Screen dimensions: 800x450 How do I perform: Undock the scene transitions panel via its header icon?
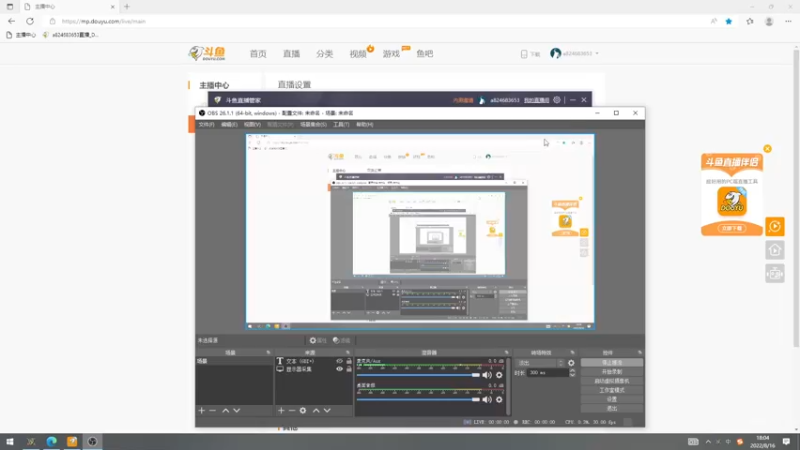coord(572,353)
